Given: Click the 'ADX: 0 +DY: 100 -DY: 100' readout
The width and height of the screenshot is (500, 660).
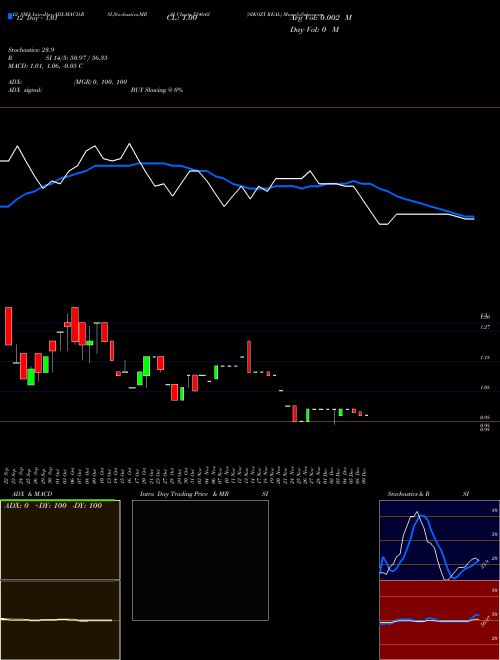Looking at the screenshot, I should [53, 506].
